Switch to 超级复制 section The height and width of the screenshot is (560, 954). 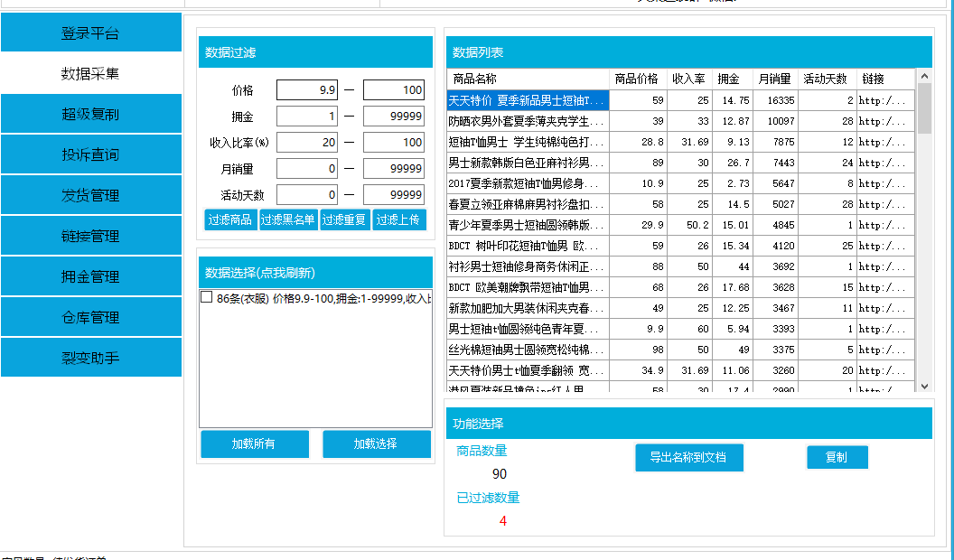[x=90, y=113]
